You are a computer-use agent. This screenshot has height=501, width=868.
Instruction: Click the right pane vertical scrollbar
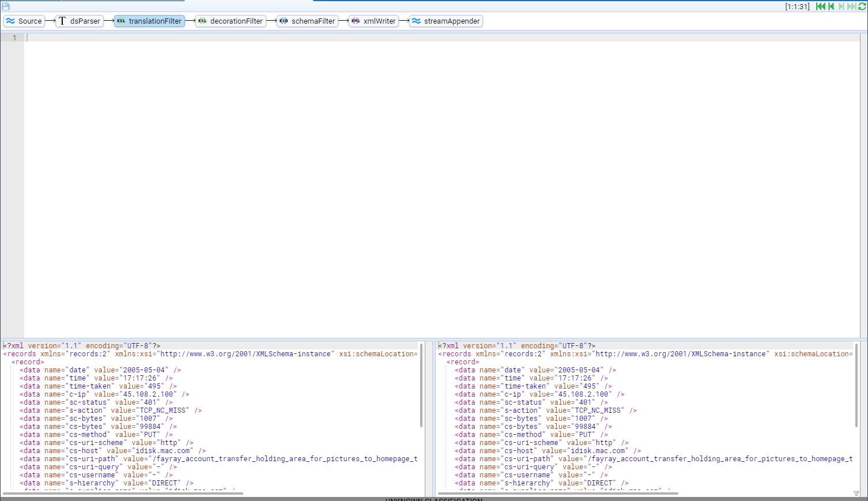click(856, 385)
